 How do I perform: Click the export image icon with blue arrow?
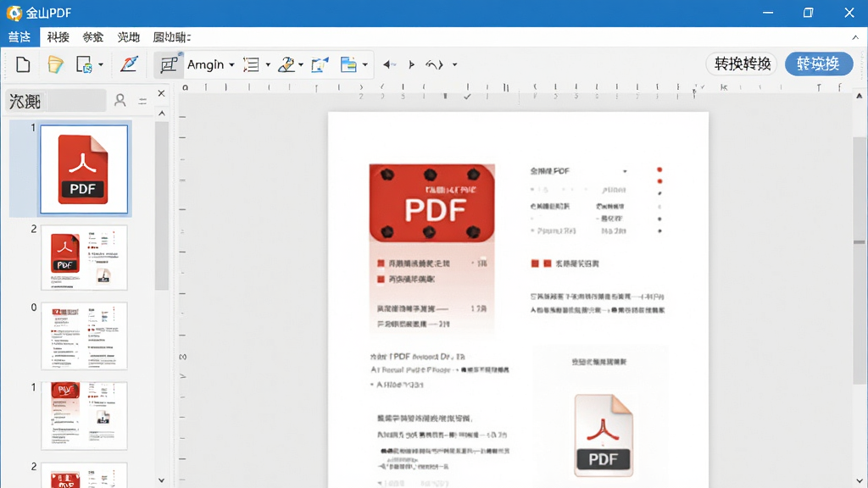pos(320,64)
